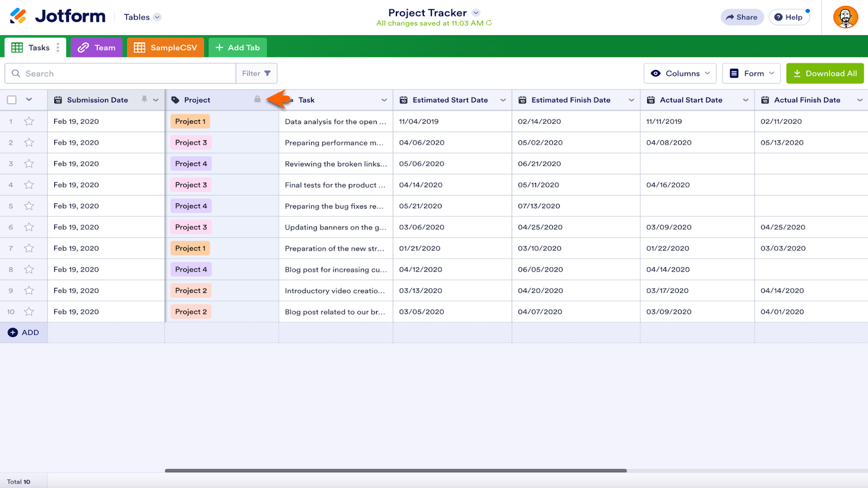
Task: Star row 1 as favorite
Action: pos(29,121)
